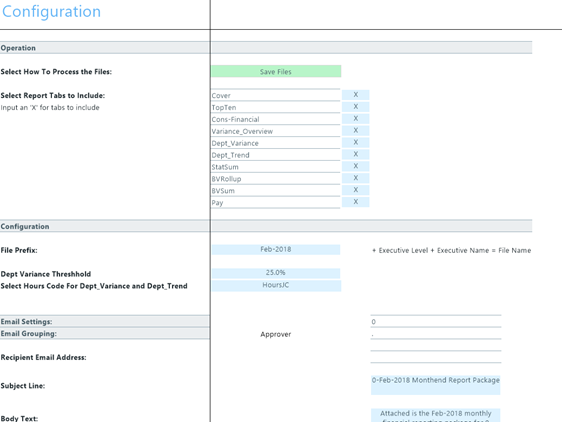Toggle the X mark for Pay tab
The height and width of the screenshot is (422, 562).
[x=356, y=201]
